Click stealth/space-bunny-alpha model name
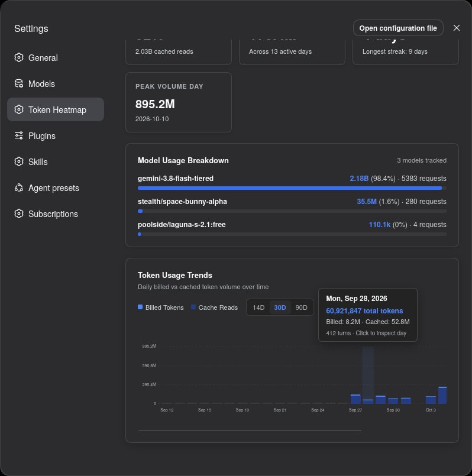 [182, 202]
